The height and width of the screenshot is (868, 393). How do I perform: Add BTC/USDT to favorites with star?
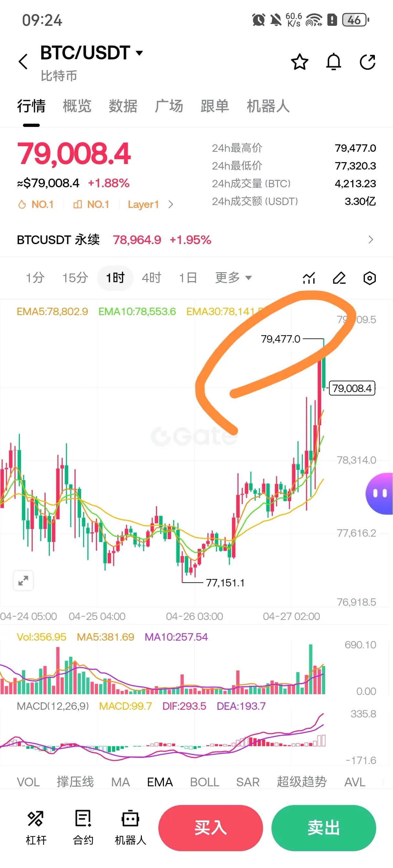(x=300, y=62)
